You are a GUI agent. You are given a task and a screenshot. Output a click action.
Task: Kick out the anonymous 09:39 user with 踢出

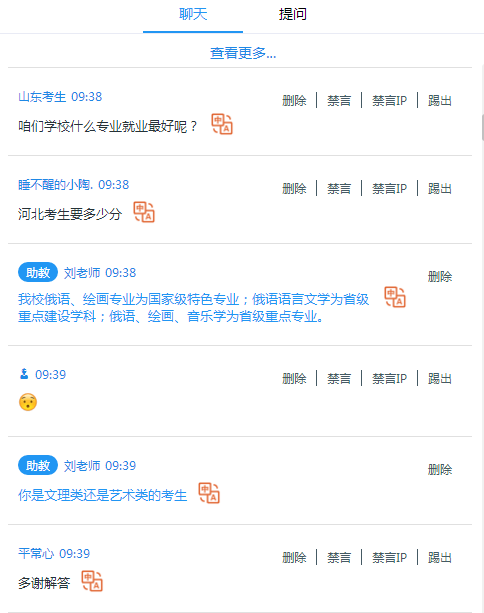pos(440,378)
